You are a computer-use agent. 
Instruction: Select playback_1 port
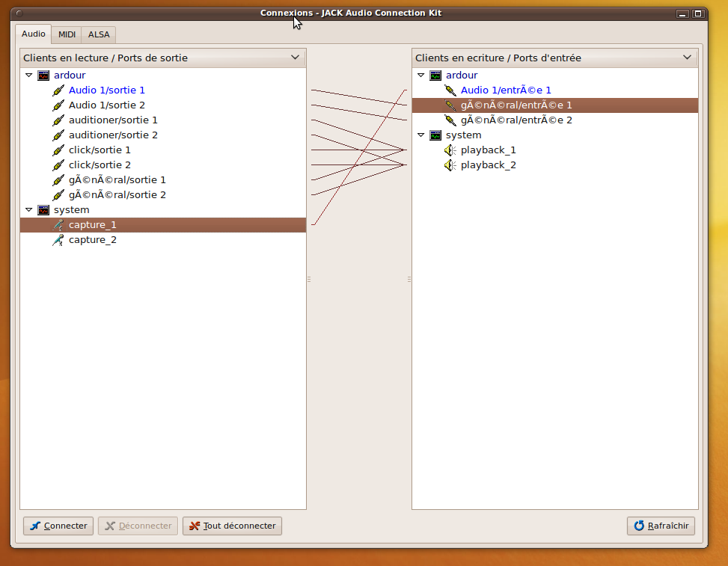[x=489, y=150]
